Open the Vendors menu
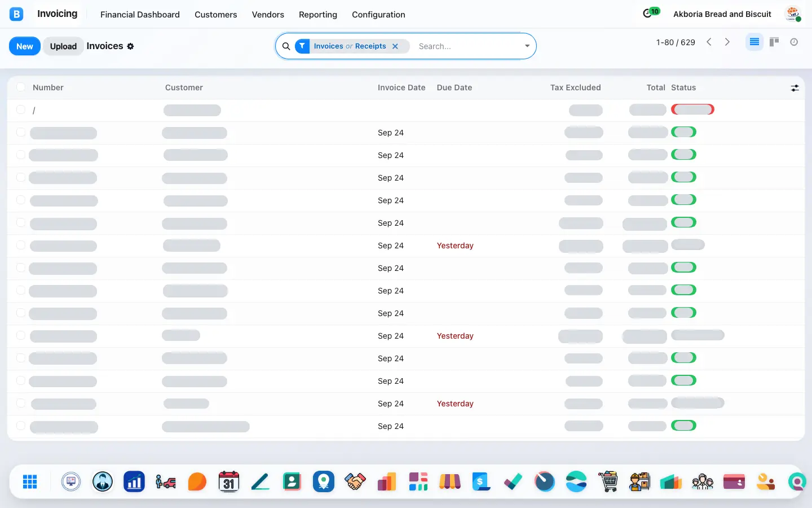 tap(268, 15)
